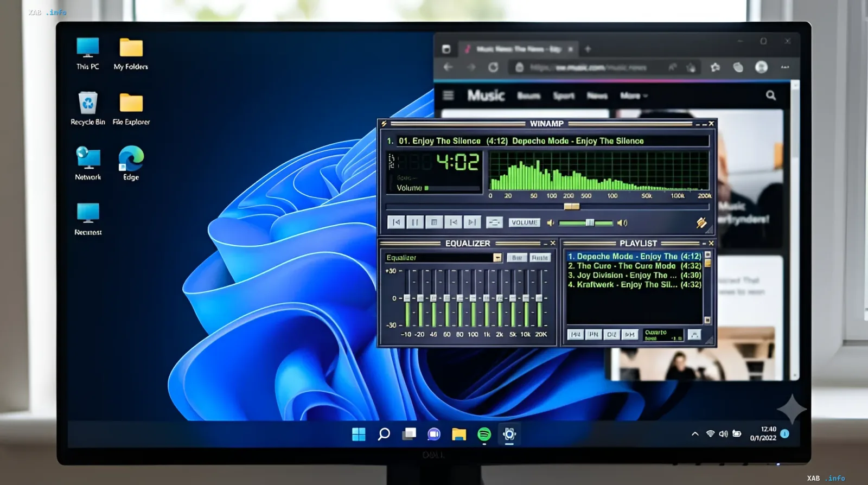Open Recycle Bin desktop icon
Screen dimensions: 868x485
coord(88,108)
